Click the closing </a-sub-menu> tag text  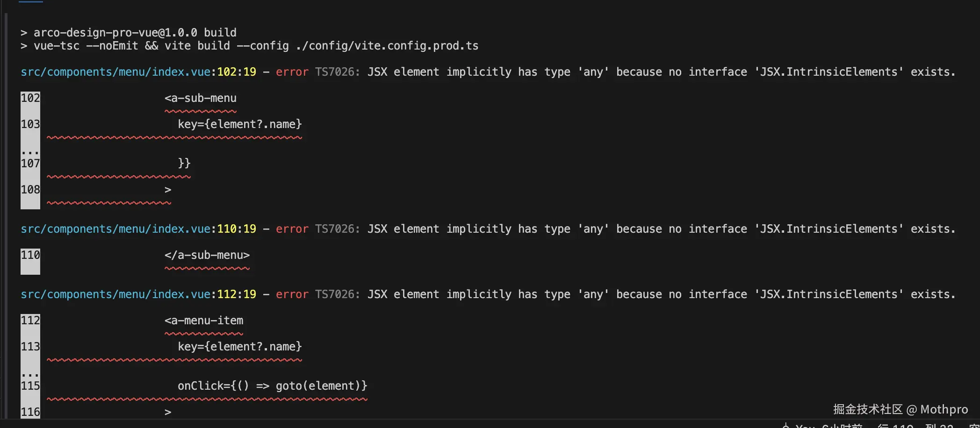207,255
